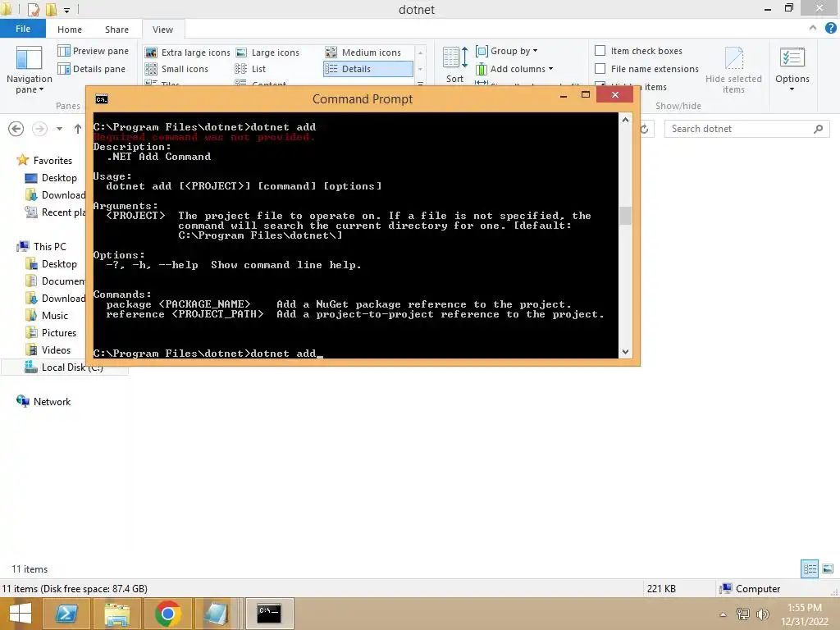Open the clock showing 1:55 PM

[804, 614]
